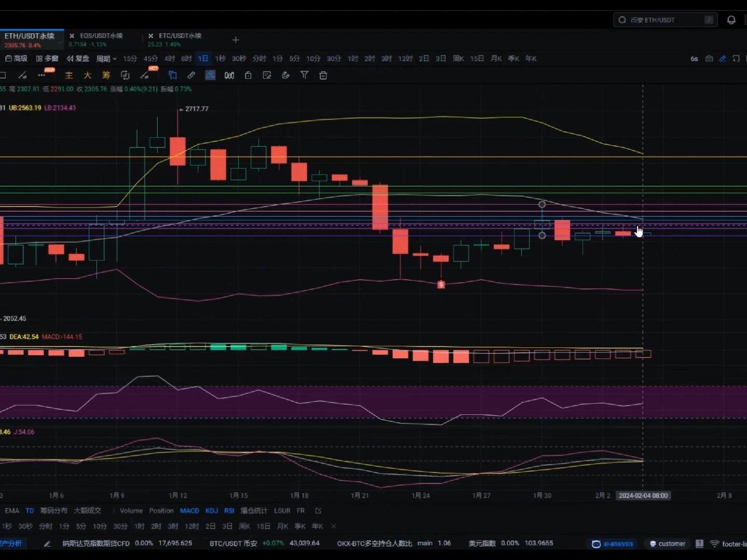
Task: Toggle the highlighted chart indicator icon
Action: (210, 75)
